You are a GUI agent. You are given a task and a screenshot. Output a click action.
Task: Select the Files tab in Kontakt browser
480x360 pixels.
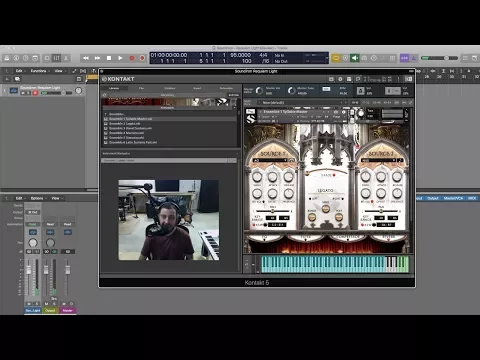141,88
